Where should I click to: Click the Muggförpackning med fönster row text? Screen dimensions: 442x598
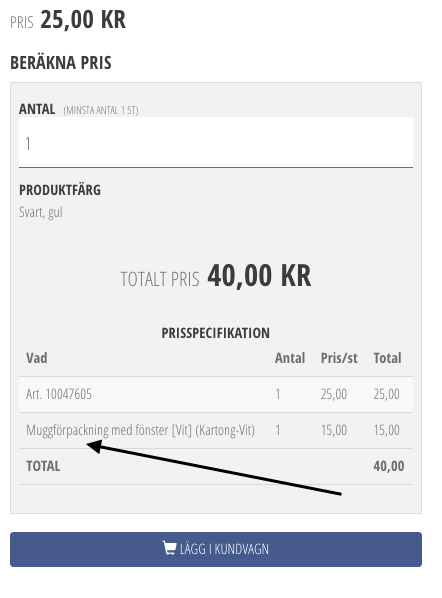coord(140,430)
